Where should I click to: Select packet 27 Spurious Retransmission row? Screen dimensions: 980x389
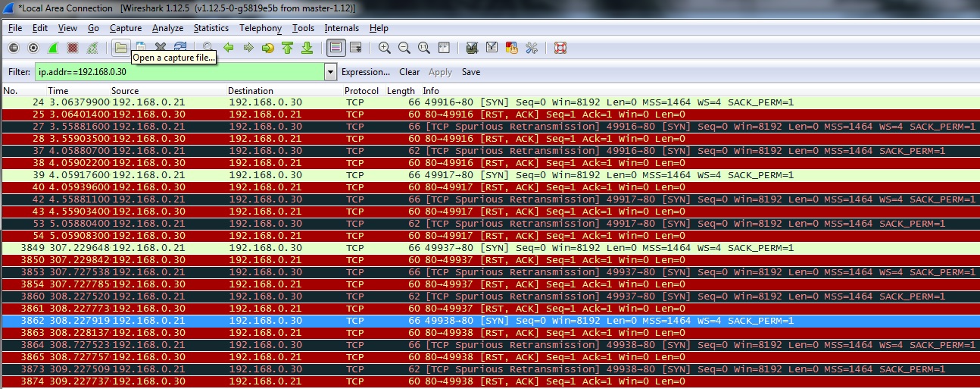point(490,127)
